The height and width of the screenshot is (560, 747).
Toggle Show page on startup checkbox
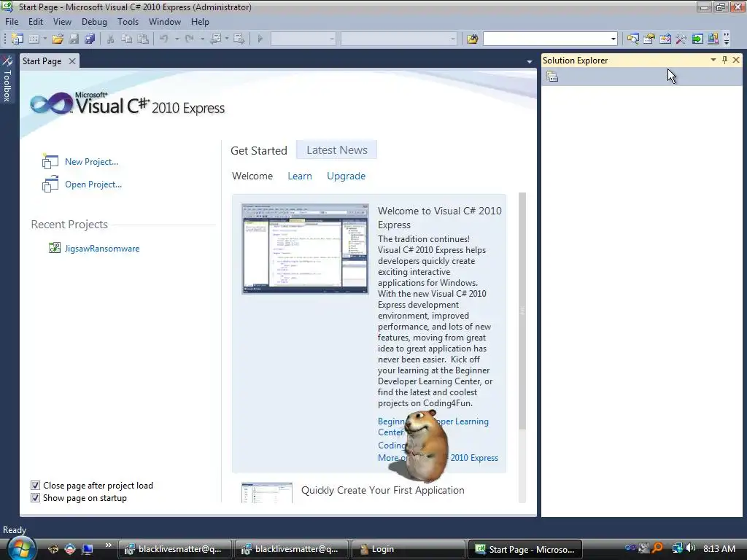pos(35,497)
